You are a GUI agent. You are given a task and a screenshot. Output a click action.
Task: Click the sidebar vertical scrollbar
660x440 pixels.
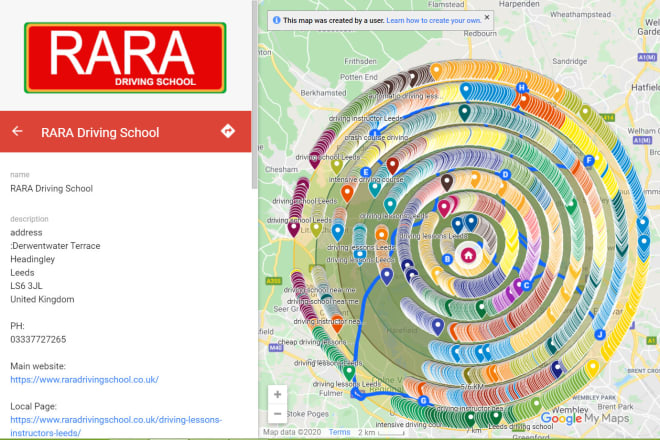[x=254, y=95]
